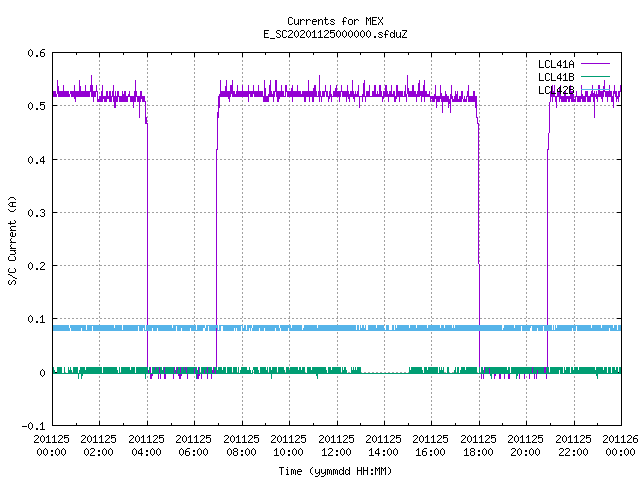Click the x-axis tick label 201125 20:00
640x480 pixels.
525,445
